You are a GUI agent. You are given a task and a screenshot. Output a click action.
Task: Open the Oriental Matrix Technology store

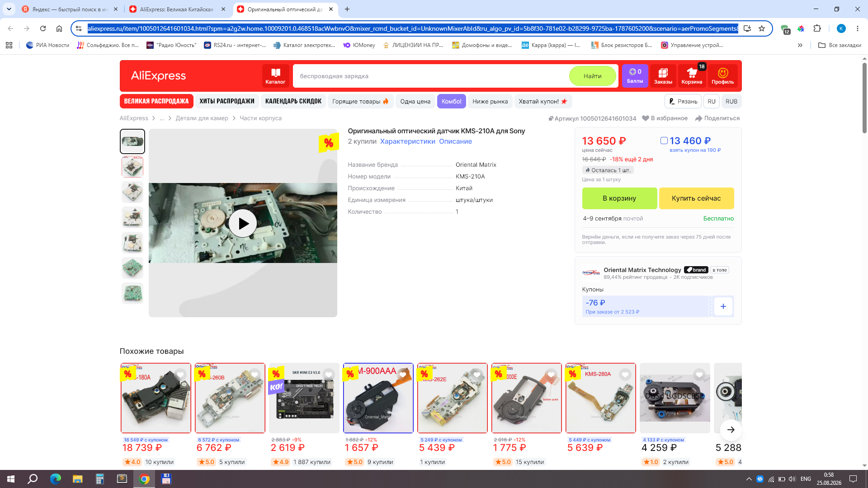coord(642,270)
